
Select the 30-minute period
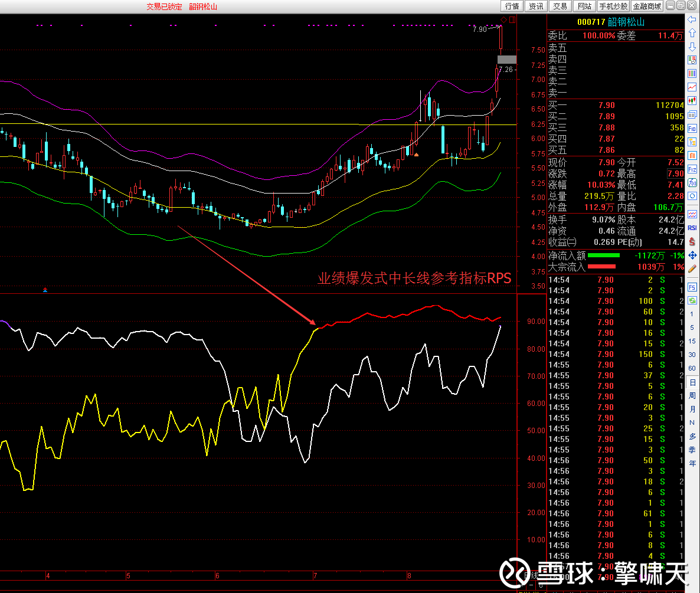pos(692,355)
